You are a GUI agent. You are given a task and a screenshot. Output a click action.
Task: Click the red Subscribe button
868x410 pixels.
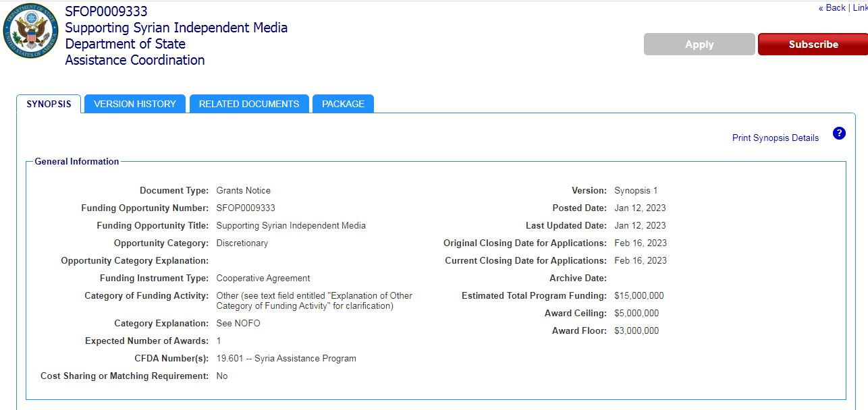pos(813,45)
